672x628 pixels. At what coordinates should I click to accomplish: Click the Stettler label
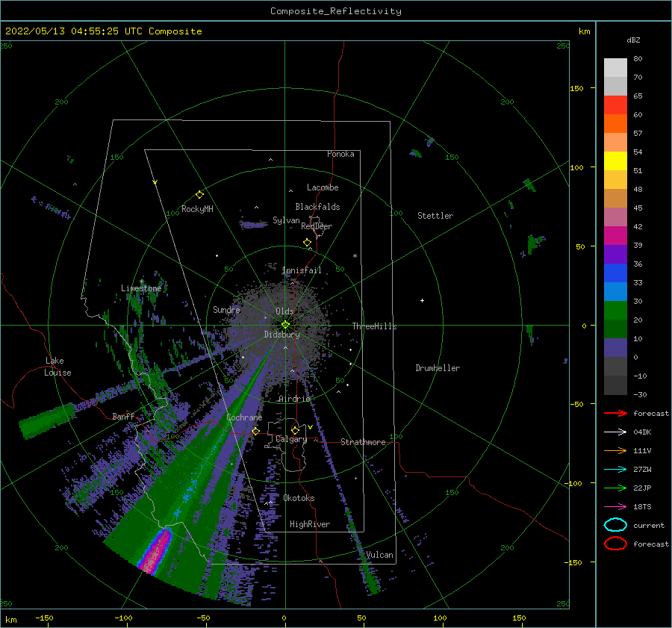click(435, 216)
